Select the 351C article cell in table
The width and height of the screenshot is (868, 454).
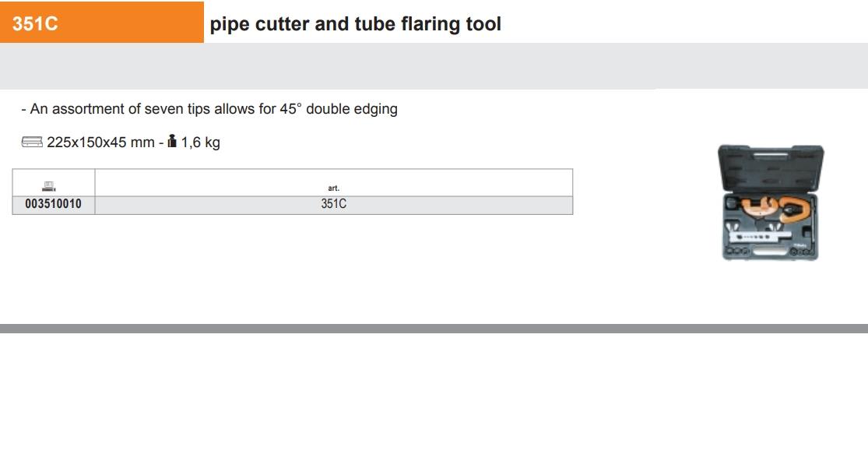point(333,205)
